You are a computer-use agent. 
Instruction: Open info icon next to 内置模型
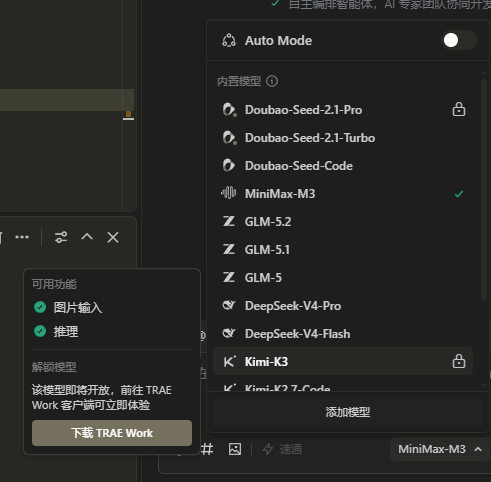tap(272, 81)
